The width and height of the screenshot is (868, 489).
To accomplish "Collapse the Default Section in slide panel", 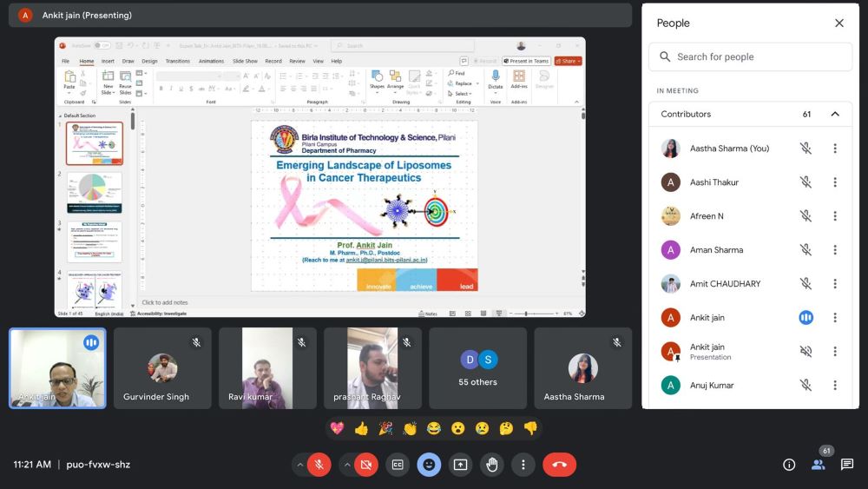I will (61, 116).
